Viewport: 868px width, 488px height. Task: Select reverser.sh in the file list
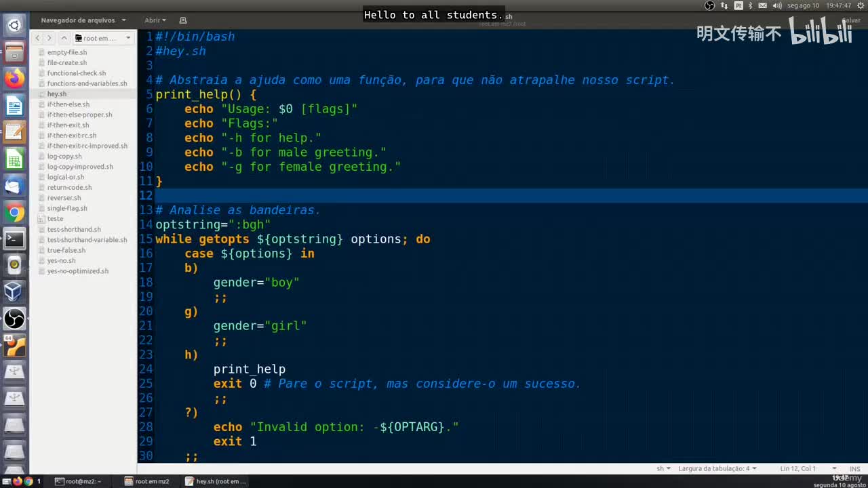tap(64, 198)
